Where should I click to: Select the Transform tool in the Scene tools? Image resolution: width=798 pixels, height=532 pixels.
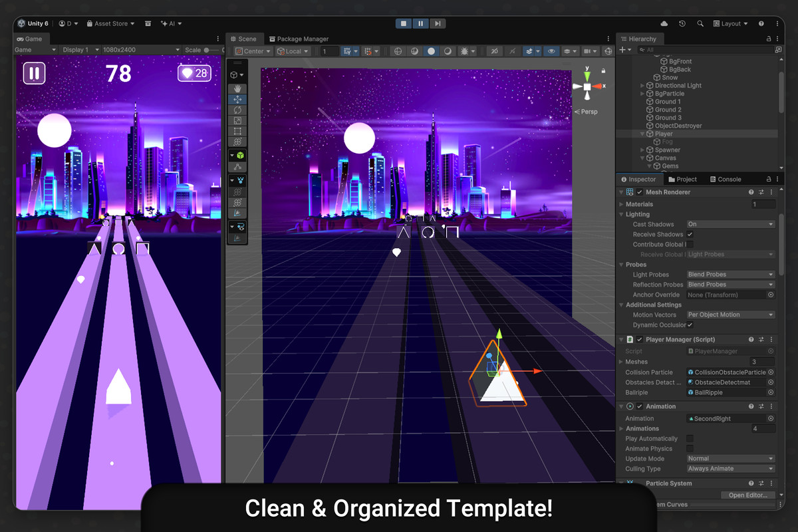238,142
